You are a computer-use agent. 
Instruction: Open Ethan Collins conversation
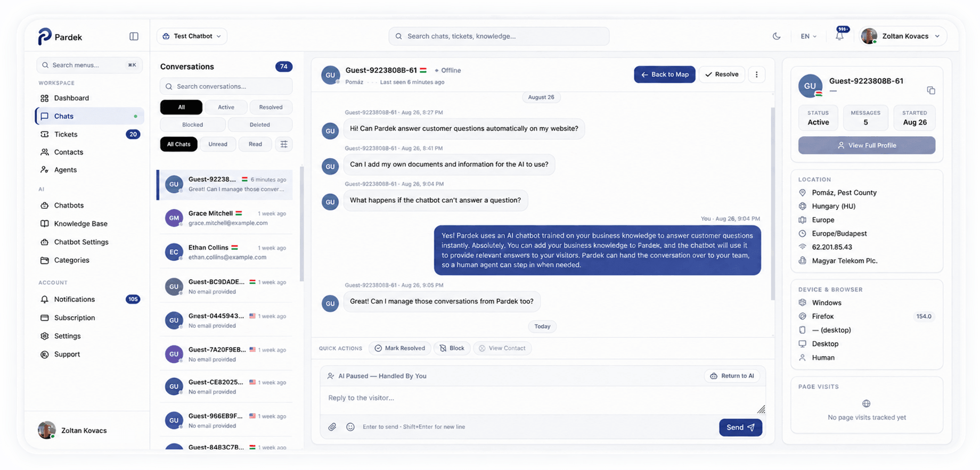click(x=225, y=252)
